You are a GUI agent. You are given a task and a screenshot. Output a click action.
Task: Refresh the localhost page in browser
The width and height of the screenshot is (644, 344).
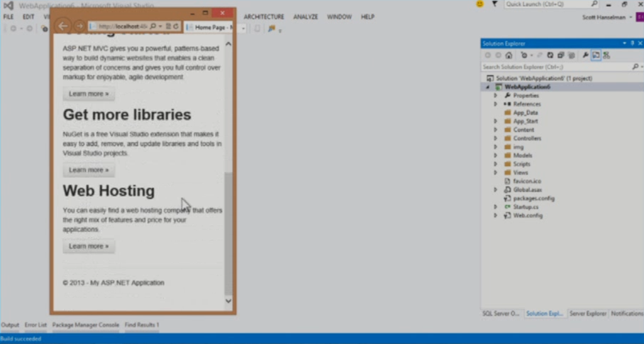[x=176, y=26]
